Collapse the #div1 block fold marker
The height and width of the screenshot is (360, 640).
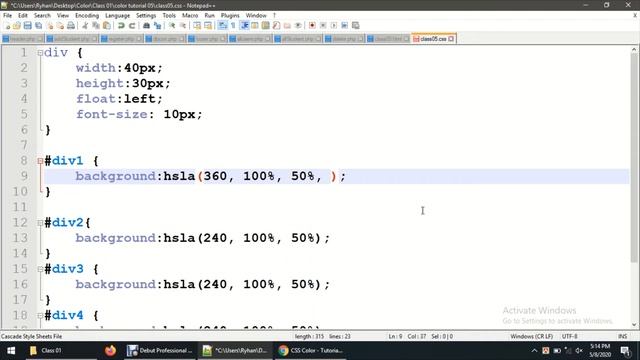point(40,161)
